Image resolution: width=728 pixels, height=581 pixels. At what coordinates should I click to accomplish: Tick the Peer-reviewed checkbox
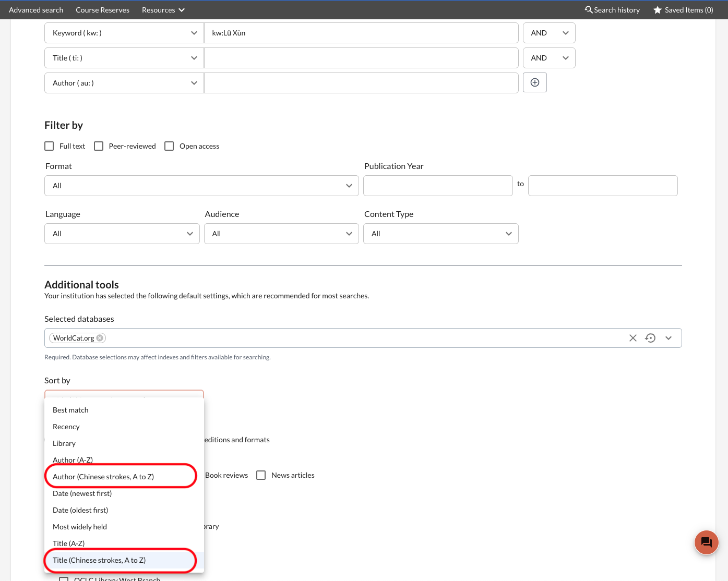click(99, 146)
